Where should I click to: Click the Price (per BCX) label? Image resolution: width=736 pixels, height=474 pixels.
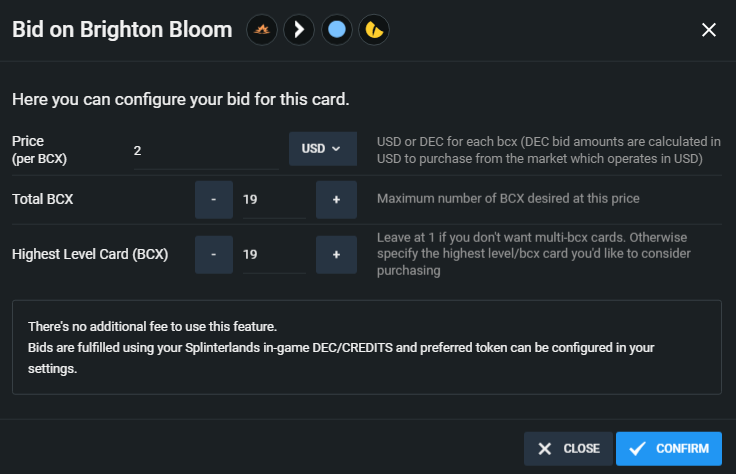click(x=39, y=149)
